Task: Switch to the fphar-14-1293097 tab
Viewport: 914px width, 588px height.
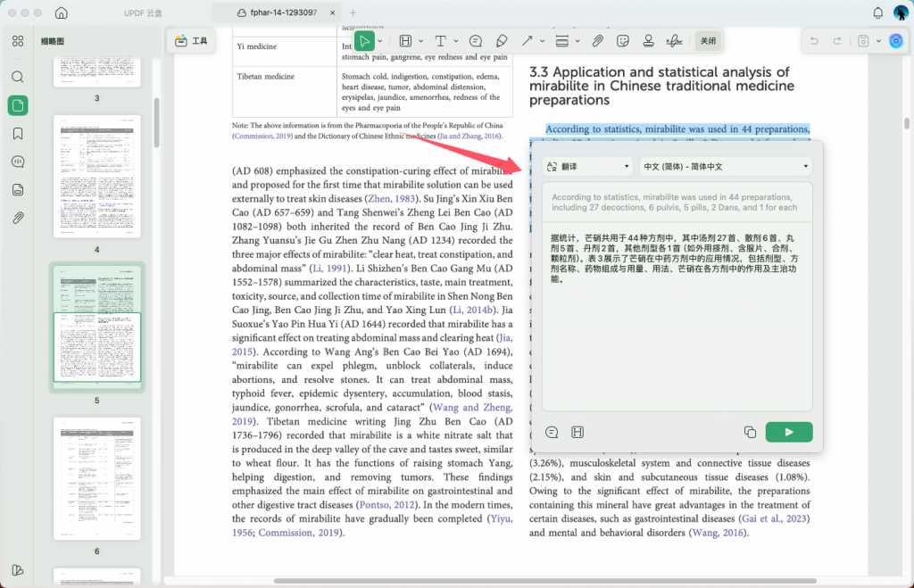Action: [x=277, y=12]
